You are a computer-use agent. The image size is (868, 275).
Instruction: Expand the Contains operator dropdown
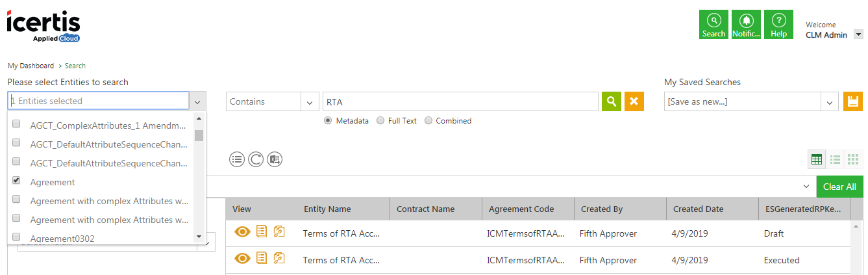(309, 101)
